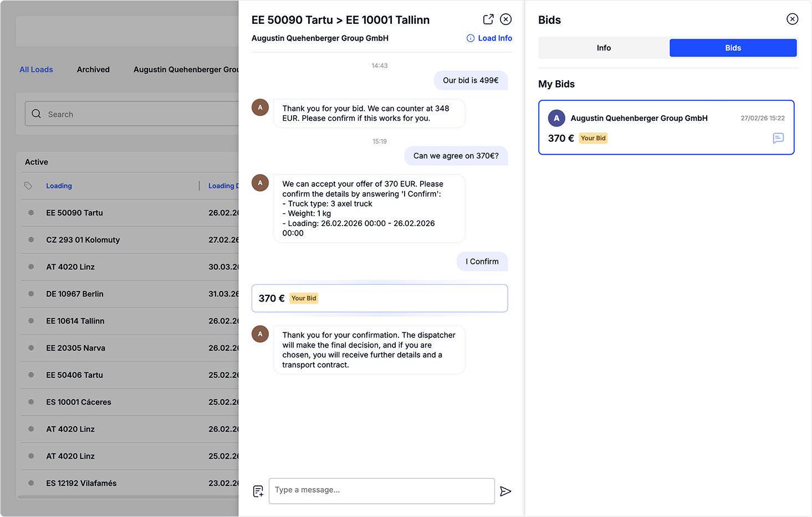Viewport: 812px width, 517px height.
Task: Type in the message input field
Action: [x=381, y=490]
